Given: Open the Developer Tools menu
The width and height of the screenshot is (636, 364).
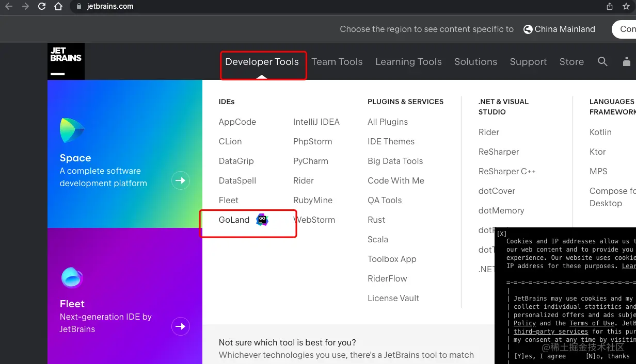Looking at the screenshot, I should click(262, 62).
